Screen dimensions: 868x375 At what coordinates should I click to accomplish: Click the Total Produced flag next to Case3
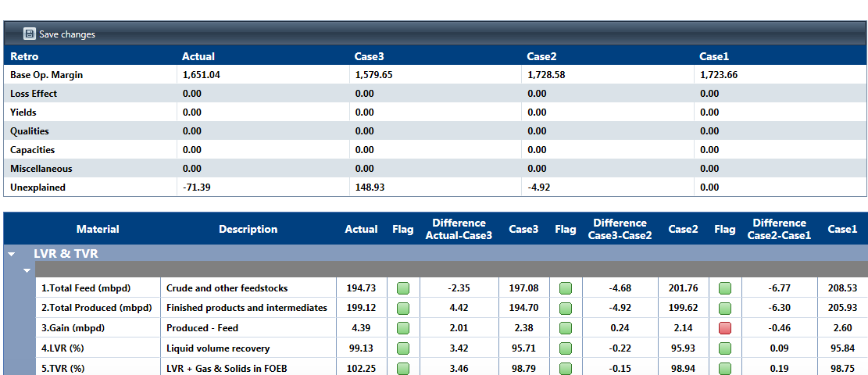coord(565,308)
